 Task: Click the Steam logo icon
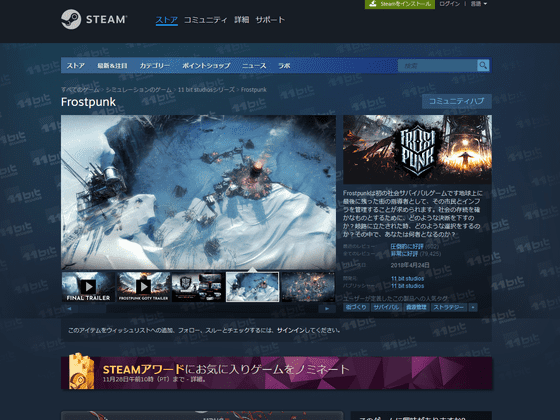click(71, 19)
